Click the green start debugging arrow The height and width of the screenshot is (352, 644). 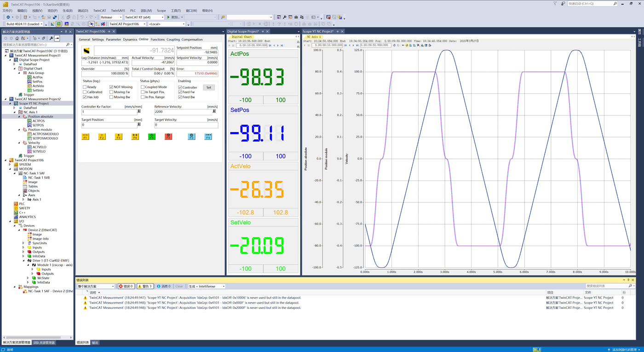[168, 17]
